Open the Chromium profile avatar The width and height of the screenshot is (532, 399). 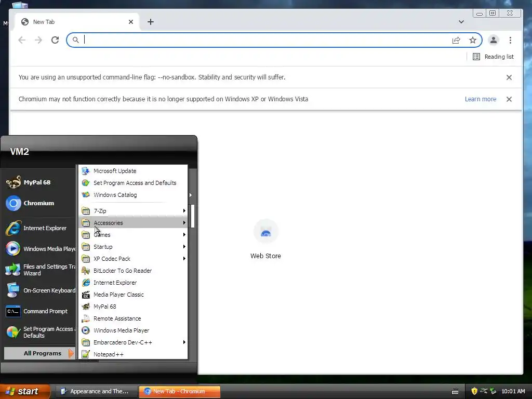494,40
